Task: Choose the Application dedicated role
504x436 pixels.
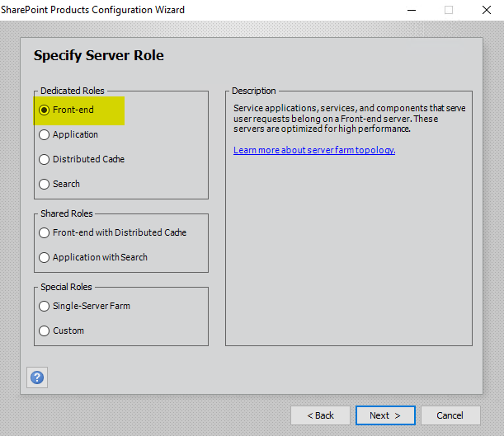Action: [x=45, y=134]
